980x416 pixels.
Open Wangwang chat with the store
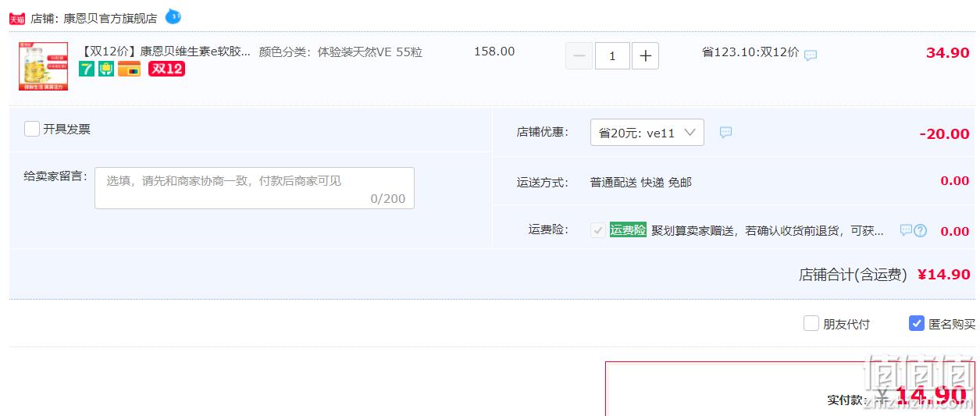pos(173,16)
